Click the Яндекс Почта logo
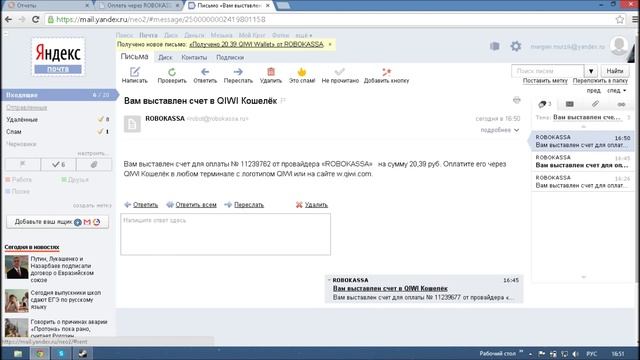 tap(58, 57)
